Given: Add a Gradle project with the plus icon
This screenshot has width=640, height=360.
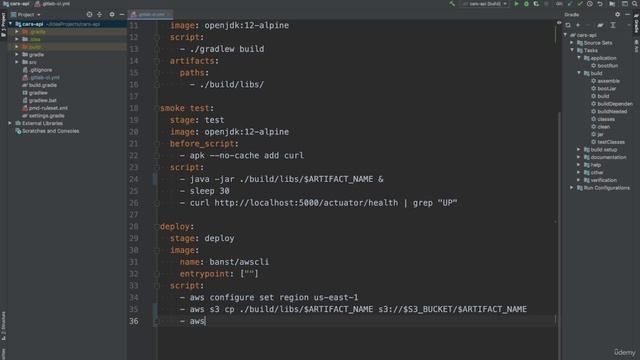Looking at the screenshot, I should click(x=578, y=25).
